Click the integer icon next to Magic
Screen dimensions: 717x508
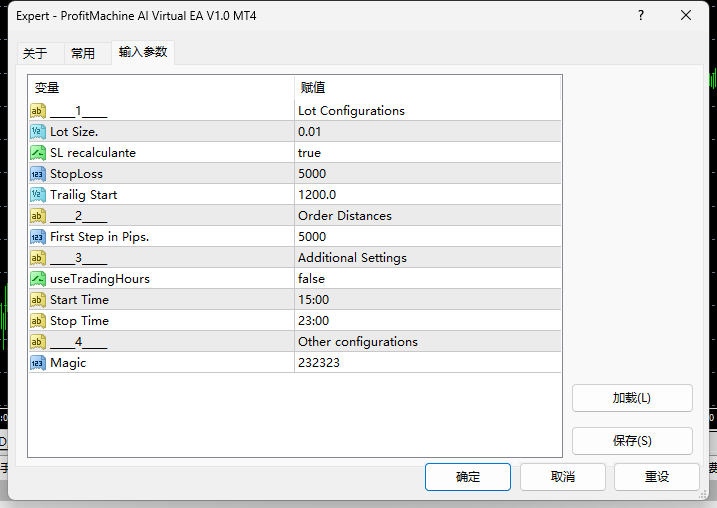click(37, 363)
